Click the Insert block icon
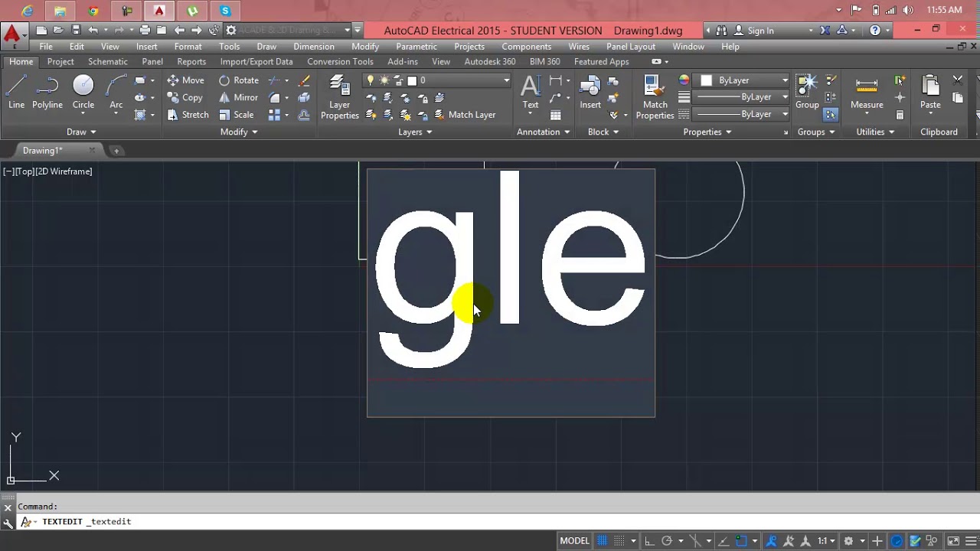The height and width of the screenshot is (551, 980). click(x=590, y=92)
